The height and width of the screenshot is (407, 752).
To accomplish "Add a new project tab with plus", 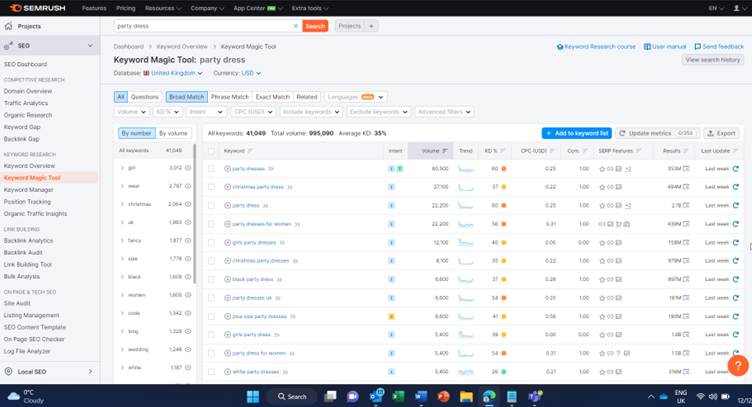I will click(371, 26).
